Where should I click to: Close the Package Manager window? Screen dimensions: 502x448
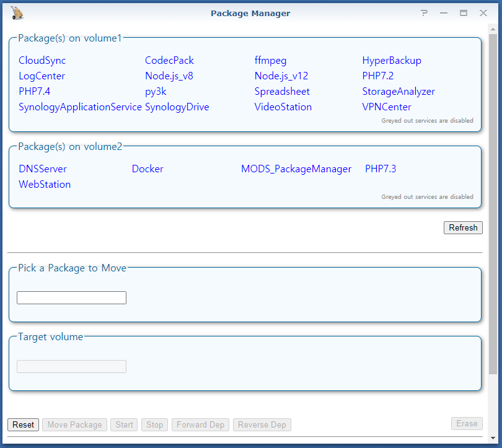483,13
